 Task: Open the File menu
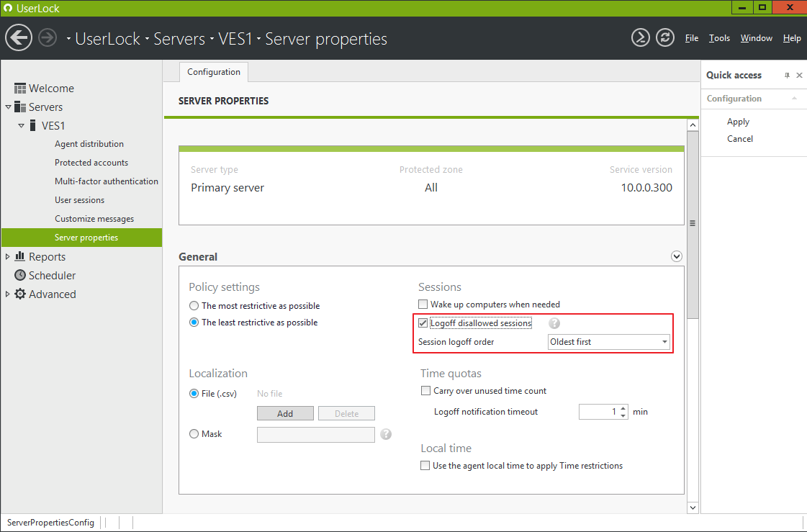tap(692, 38)
